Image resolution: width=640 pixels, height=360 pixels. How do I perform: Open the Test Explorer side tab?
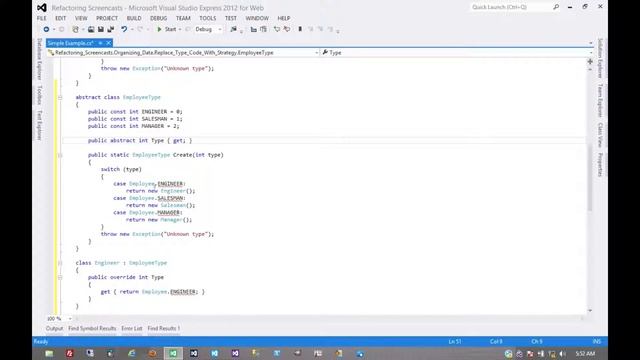(x=40, y=125)
